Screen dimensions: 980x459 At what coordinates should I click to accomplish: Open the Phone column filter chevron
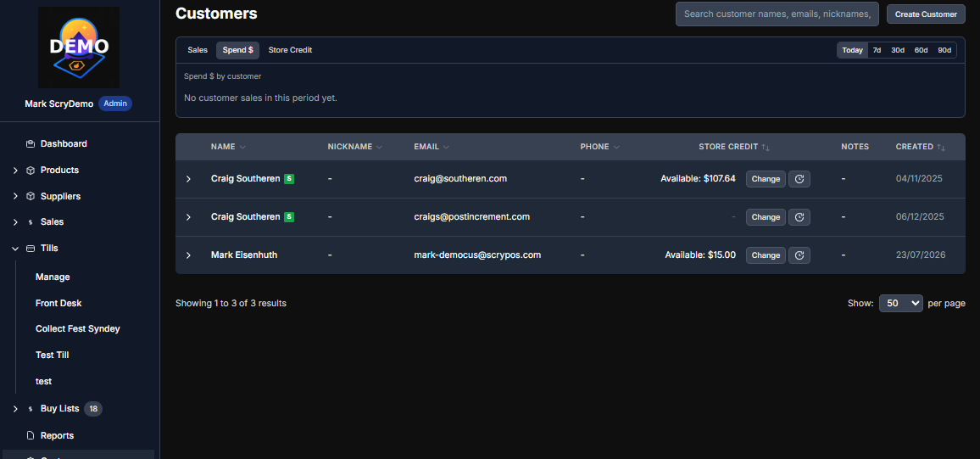(616, 147)
